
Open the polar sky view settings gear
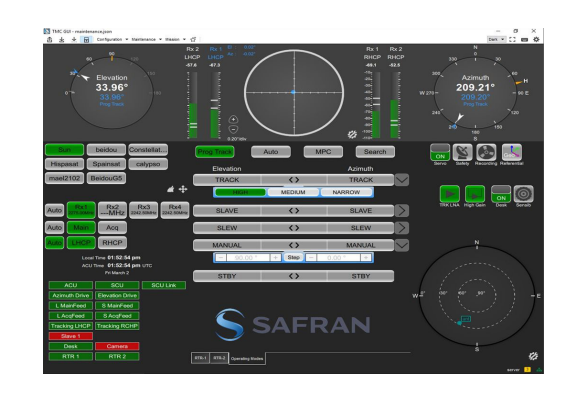pos(533,356)
